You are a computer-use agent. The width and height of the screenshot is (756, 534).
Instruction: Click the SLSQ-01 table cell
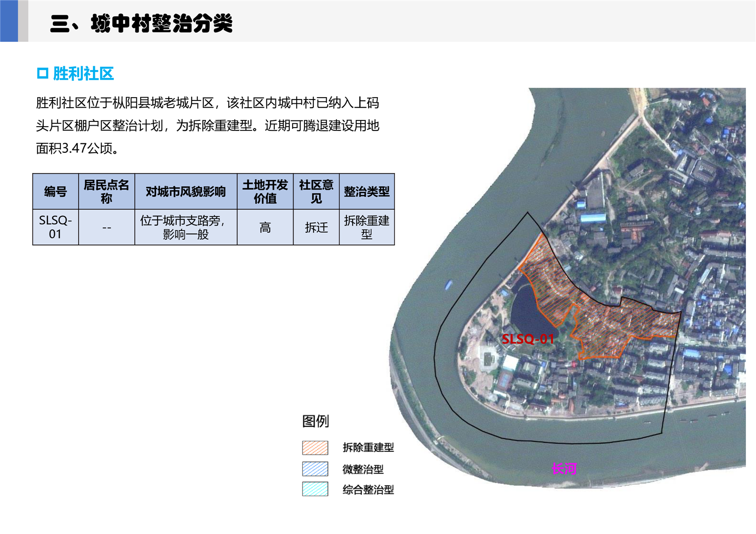(55, 227)
